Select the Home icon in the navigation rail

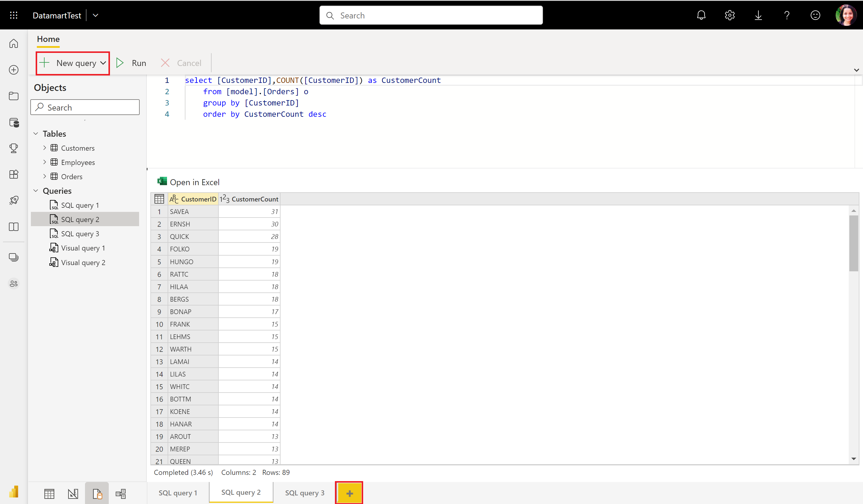[x=14, y=43]
